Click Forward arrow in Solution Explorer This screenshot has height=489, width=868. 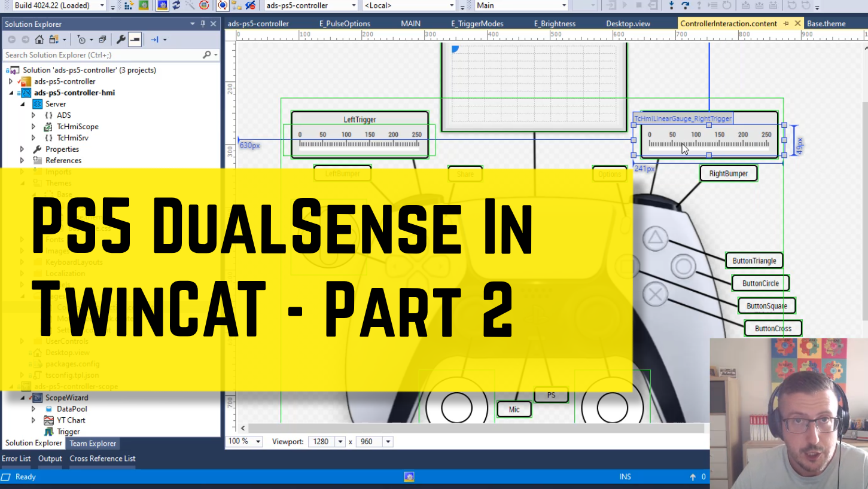25,39
